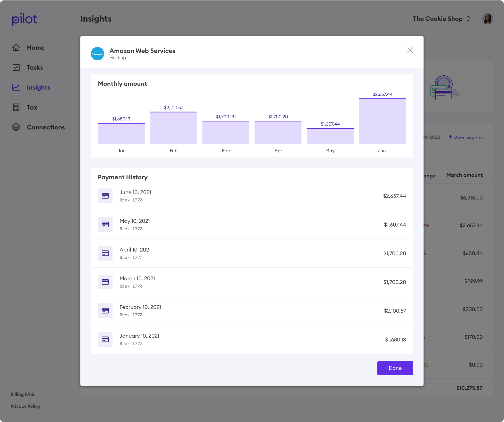This screenshot has width=504, height=422.
Task: Click the Jun bar in chart
Action: pyautogui.click(x=382, y=121)
